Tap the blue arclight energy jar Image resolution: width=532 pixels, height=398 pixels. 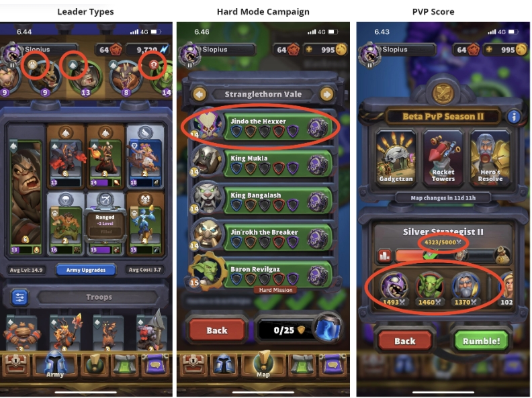pyautogui.click(x=327, y=328)
